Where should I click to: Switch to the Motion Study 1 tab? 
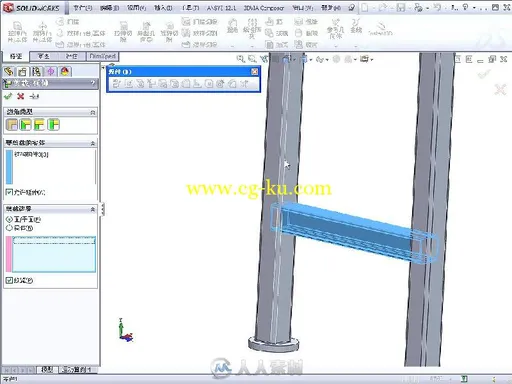tap(77, 369)
